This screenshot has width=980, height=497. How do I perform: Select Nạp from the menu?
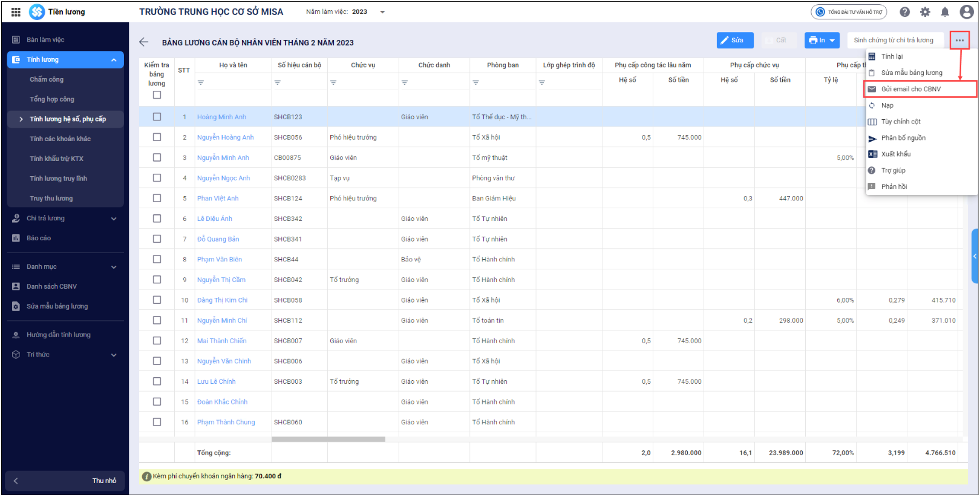coord(921,105)
